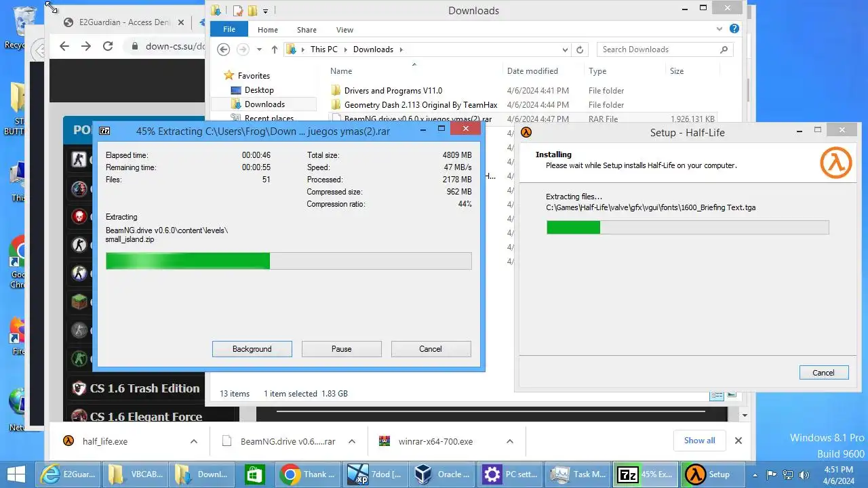
Task: Click the Half-Life lambda icon in Setup title bar
Action: tap(526, 133)
